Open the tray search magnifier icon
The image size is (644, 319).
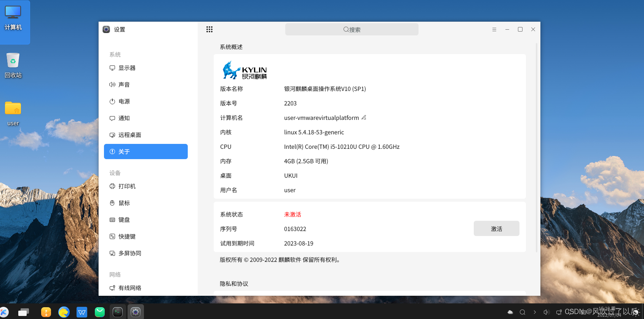click(523, 312)
